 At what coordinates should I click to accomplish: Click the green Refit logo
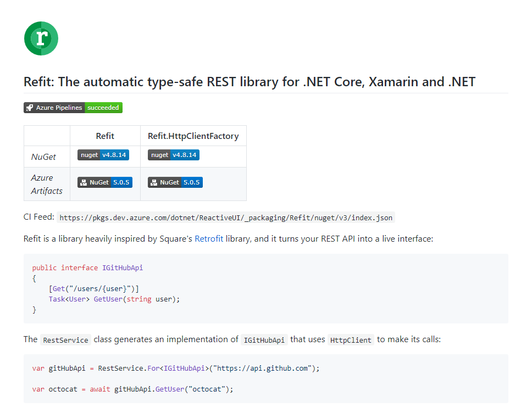41,38
